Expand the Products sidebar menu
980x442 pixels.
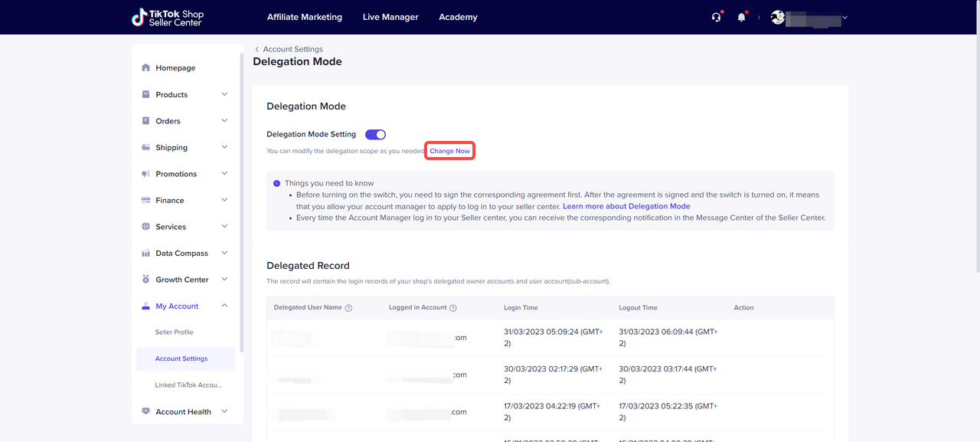pos(224,94)
